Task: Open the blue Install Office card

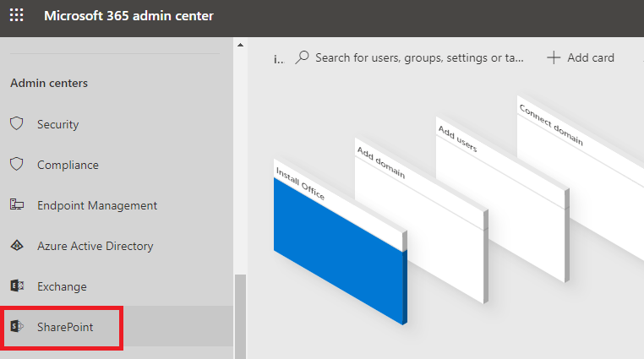Action: 338,253
